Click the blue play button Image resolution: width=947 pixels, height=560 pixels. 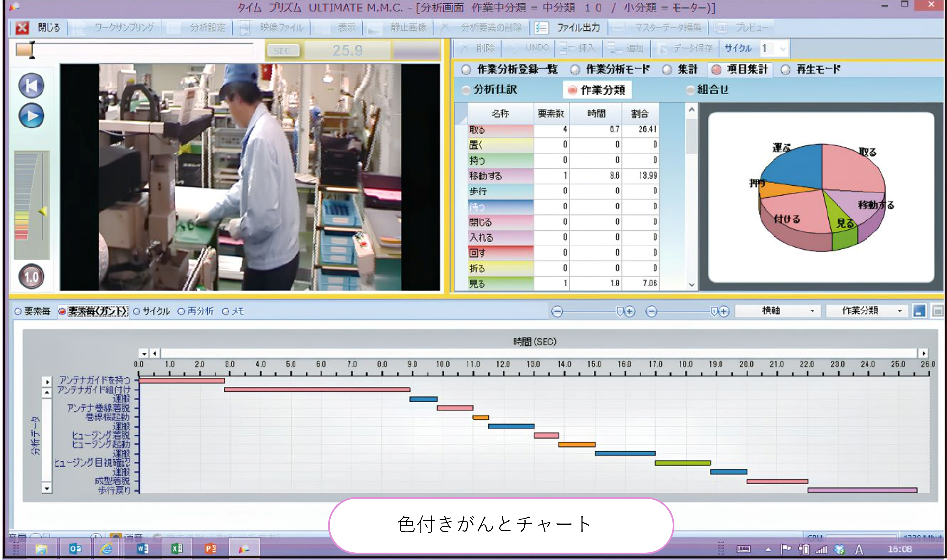point(31,116)
